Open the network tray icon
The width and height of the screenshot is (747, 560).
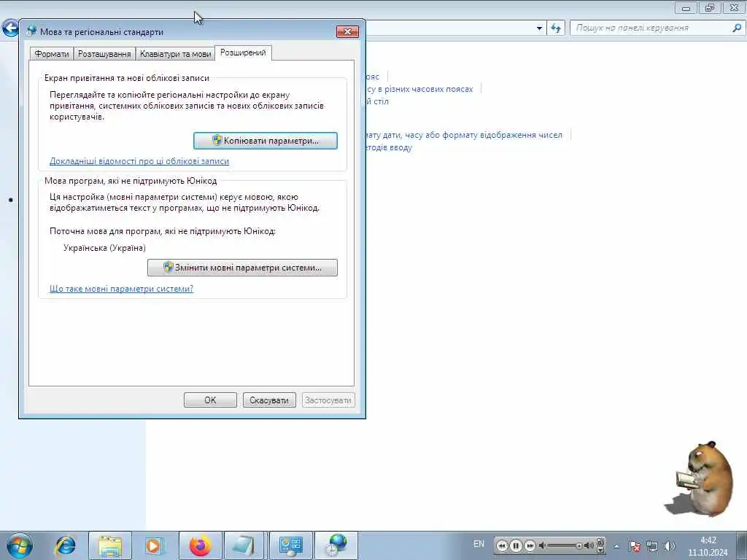coord(651,546)
